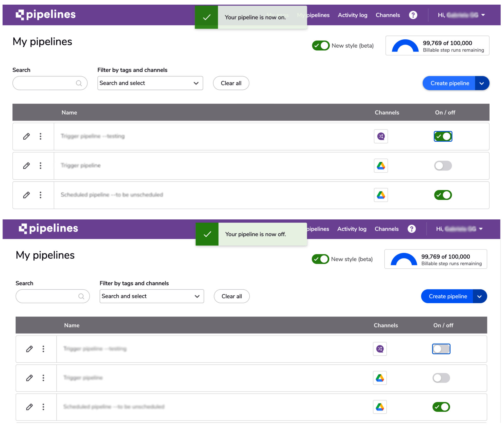Click the pipelines logo in the header
The image size is (504, 428).
click(x=46, y=15)
